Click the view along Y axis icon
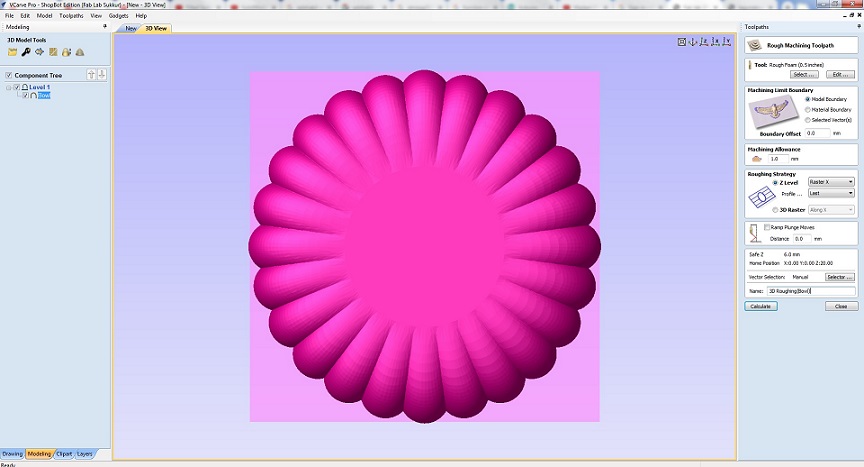The width and height of the screenshot is (864, 467). [x=727, y=42]
